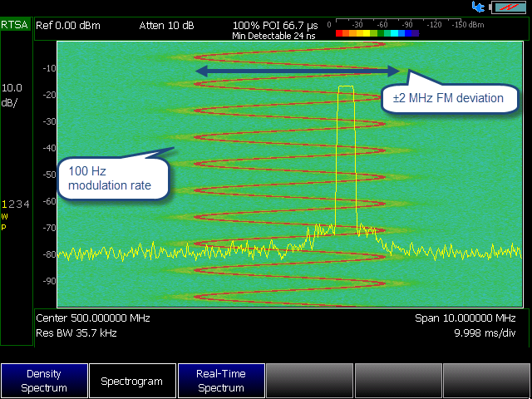Select the Spectrogram softkey

[132, 381]
